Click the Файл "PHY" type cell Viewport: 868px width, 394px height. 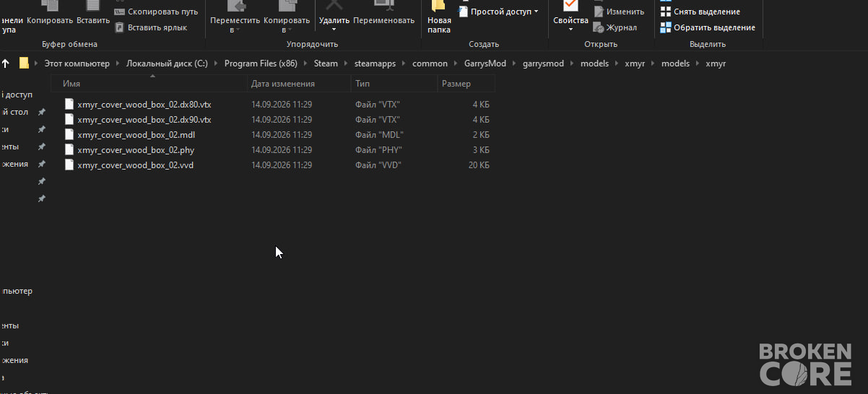tap(378, 149)
